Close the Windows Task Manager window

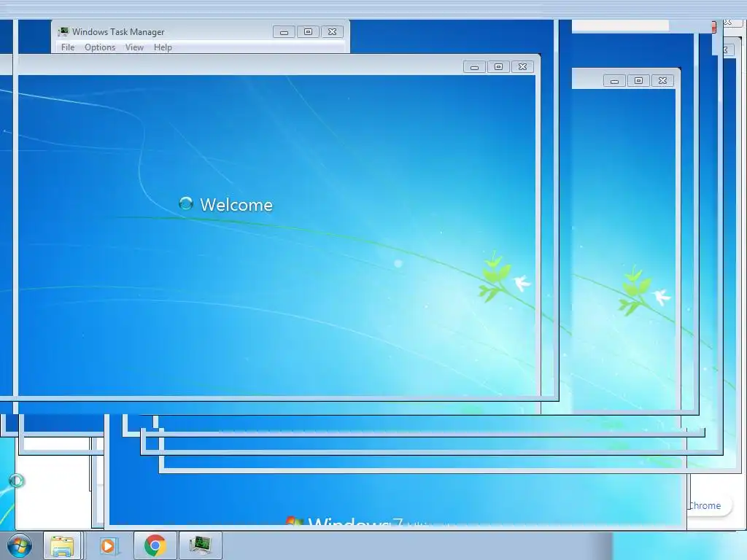coord(333,32)
